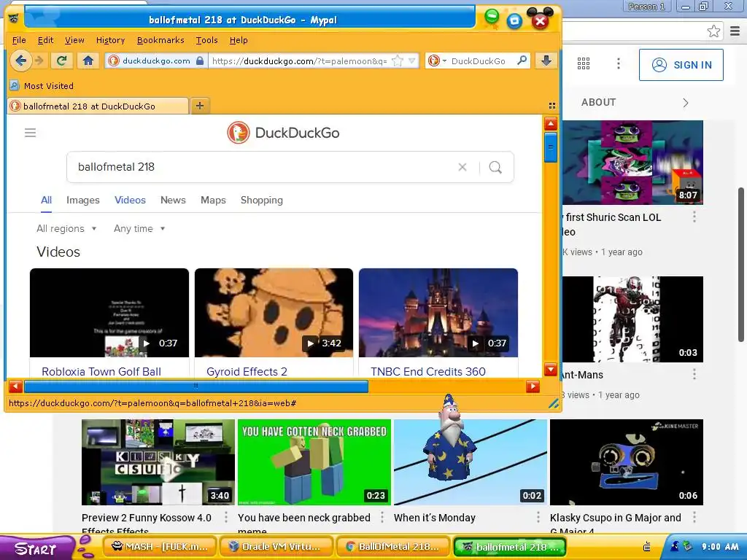Select the ballofmetal 218 browser tab

pyautogui.click(x=98, y=106)
